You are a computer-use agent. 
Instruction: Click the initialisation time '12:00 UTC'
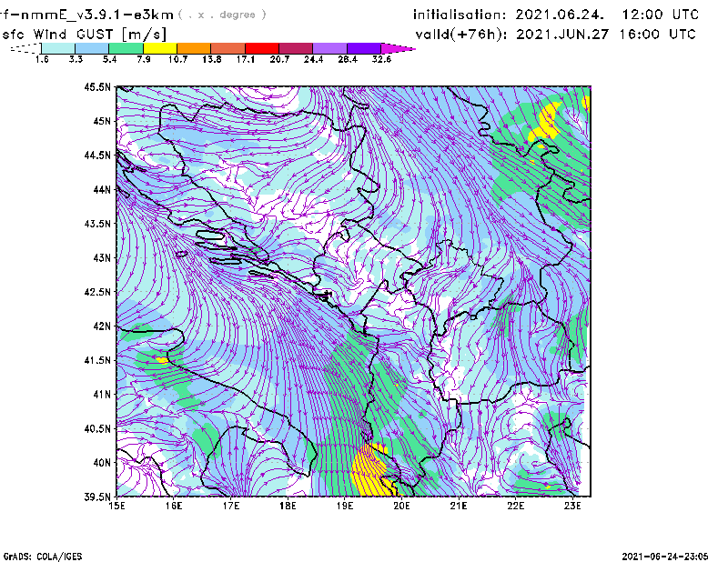click(x=661, y=15)
